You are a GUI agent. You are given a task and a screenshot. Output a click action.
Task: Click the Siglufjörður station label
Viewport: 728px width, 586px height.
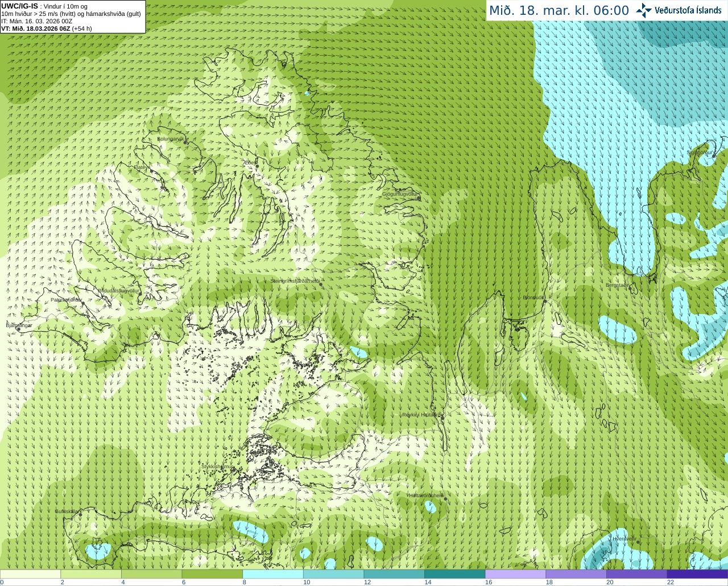pyautogui.click(x=700, y=152)
